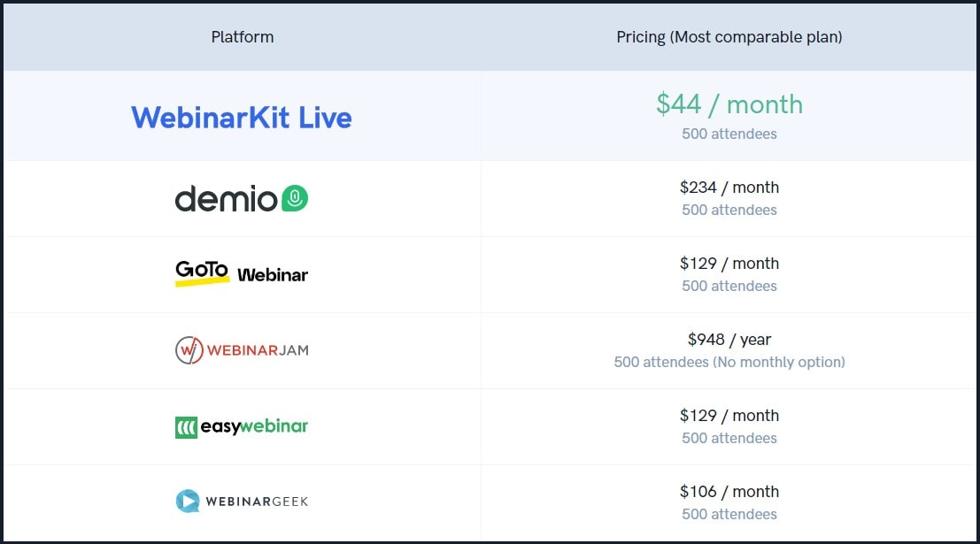Click the Pricing (Most comparable plan) header
This screenshot has width=980, height=544.
point(729,37)
